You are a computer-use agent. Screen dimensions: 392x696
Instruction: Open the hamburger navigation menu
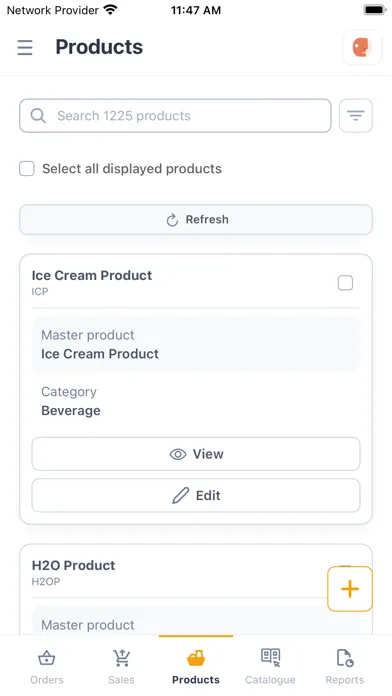(25, 47)
